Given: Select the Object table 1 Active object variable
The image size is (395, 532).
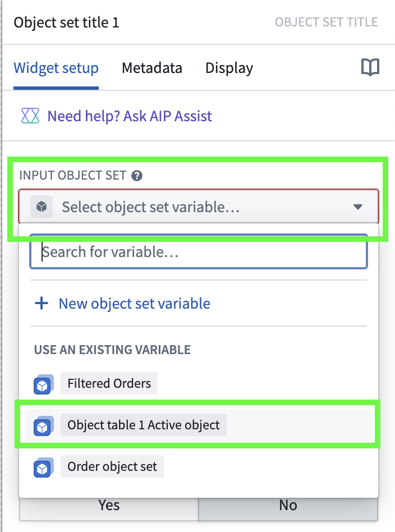Looking at the screenshot, I should coord(144,425).
